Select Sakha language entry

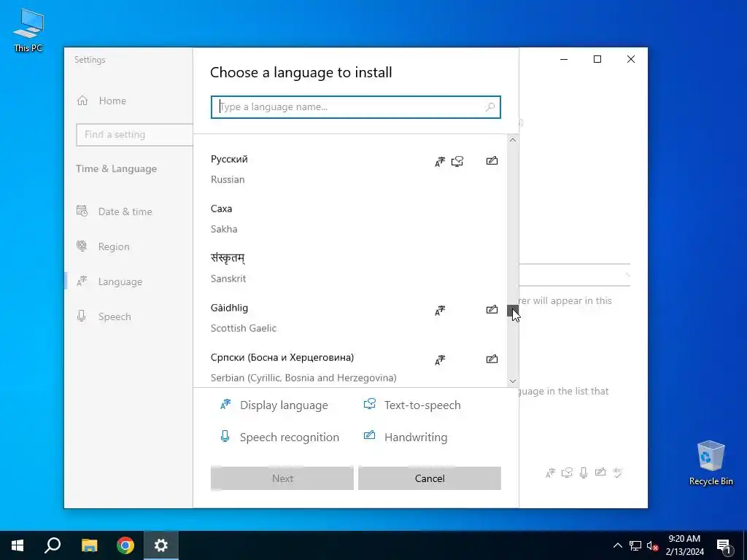[x=350, y=219]
